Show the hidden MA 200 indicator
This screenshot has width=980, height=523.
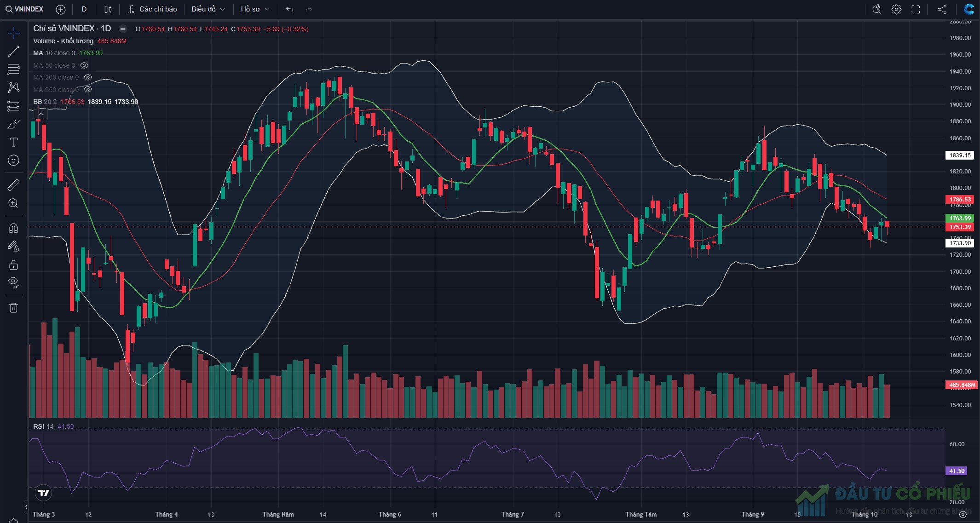point(88,77)
